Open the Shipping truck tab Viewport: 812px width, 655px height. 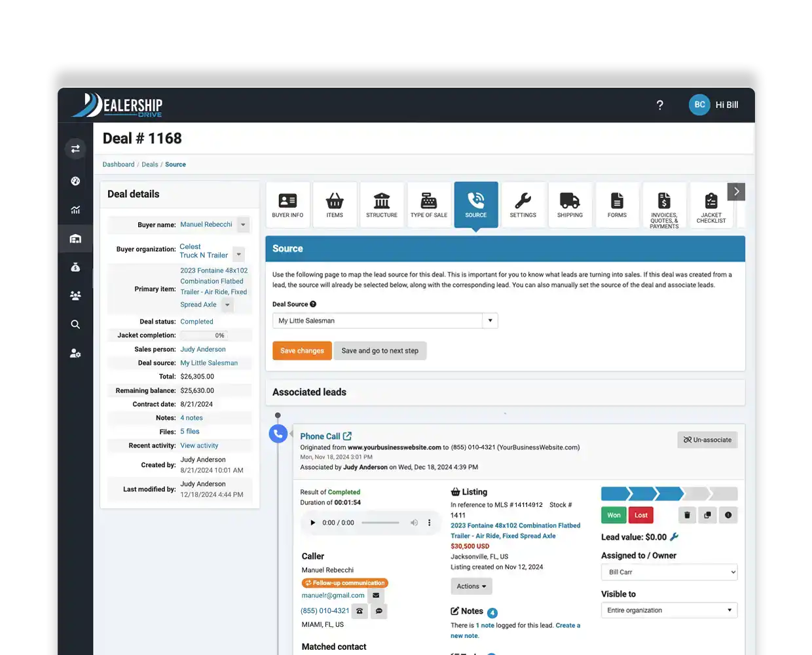point(570,204)
